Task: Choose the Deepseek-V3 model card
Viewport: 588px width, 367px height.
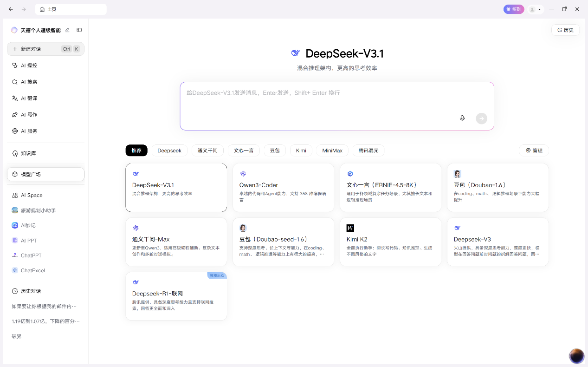Action: 498,242
